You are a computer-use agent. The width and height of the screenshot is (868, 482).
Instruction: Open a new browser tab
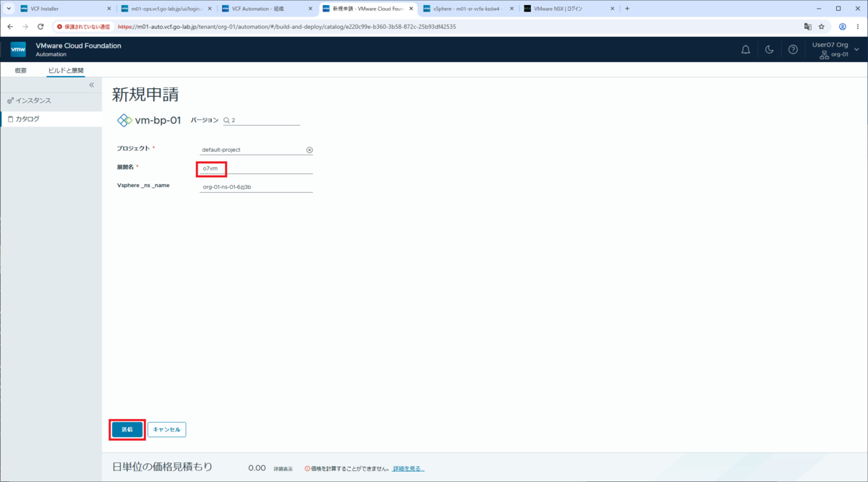click(627, 9)
